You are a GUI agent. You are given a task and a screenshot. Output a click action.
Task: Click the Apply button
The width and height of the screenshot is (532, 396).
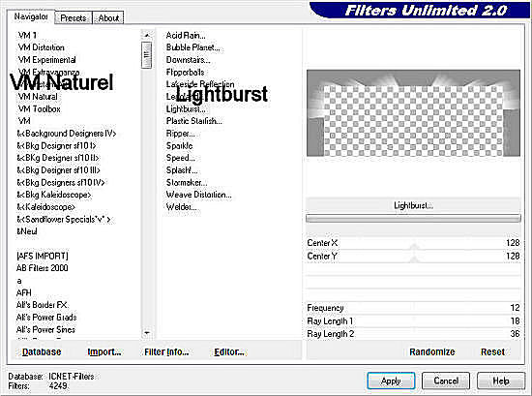pyautogui.click(x=391, y=381)
